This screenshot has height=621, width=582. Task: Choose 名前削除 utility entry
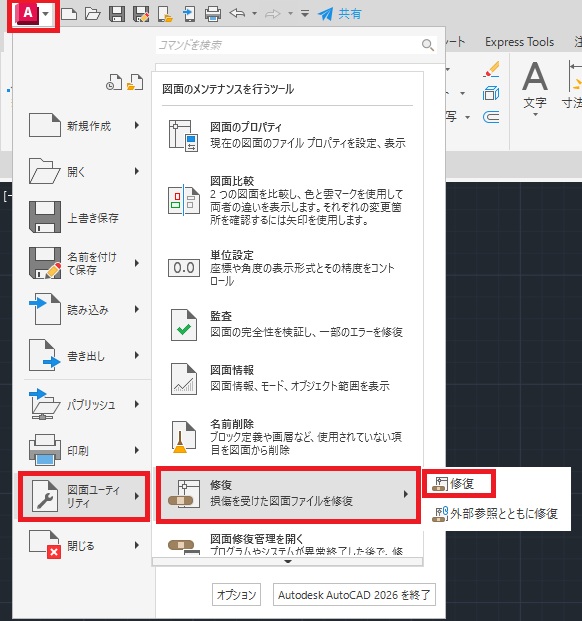coord(288,437)
